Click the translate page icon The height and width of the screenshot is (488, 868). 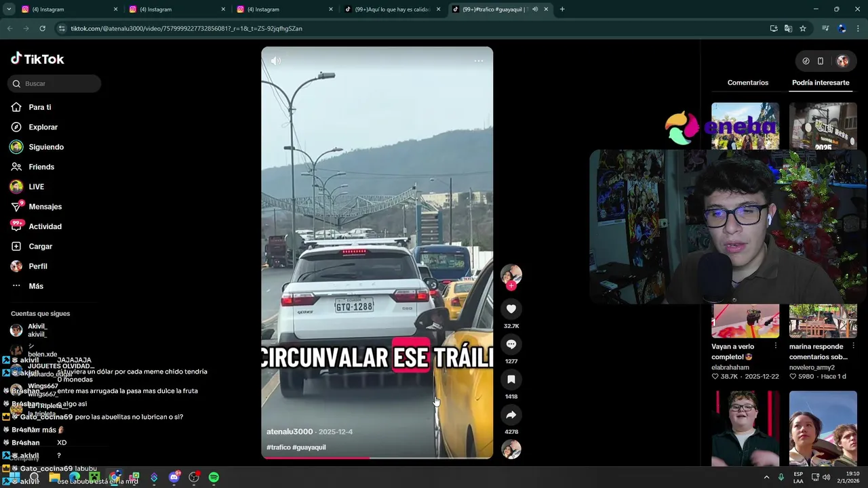pyautogui.click(x=788, y=28)
